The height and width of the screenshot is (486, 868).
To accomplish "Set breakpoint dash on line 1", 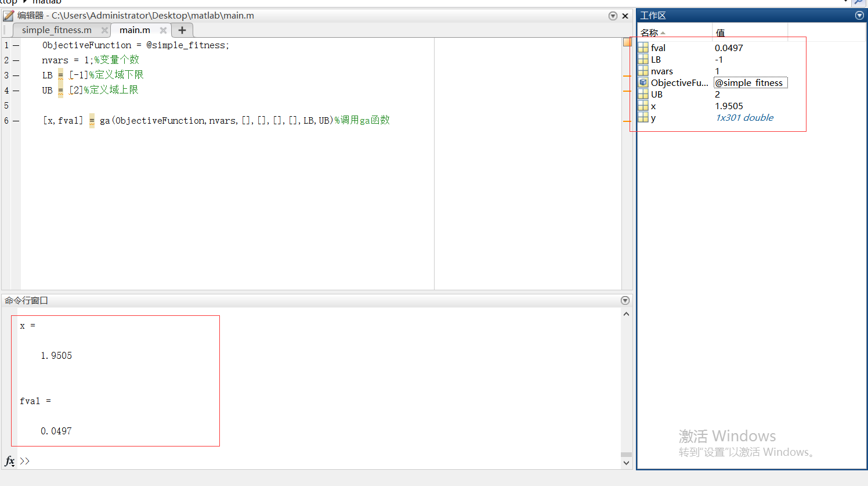I will (x=16, y=45).
